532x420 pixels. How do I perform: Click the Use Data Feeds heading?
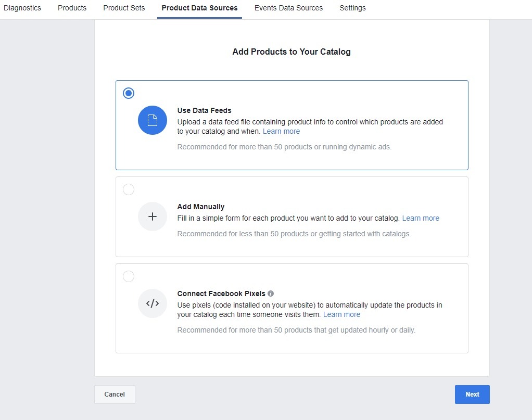click(x=204, y=110)
